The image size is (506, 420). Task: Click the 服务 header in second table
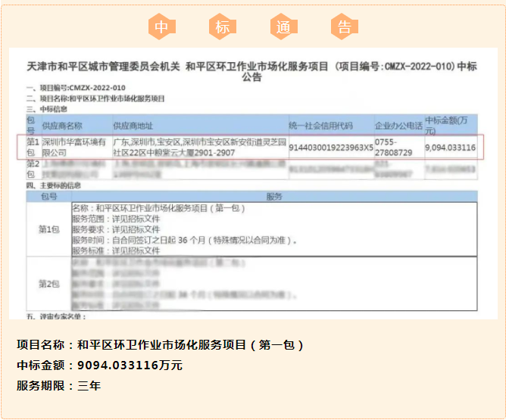click(x=274, y=196)
